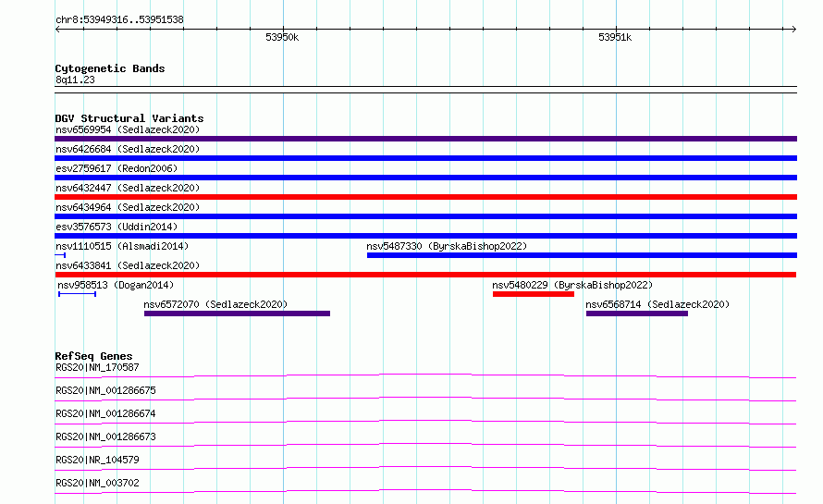Click the purple nsv6569954 variant bar
Image resolution: width=823 pixels, height=504 pixels.
(x=425, y=139)
